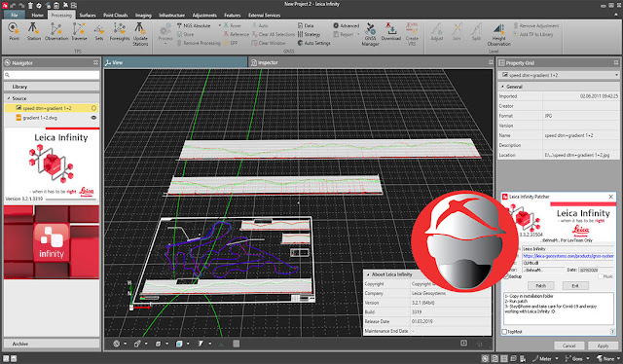
Task: Open the Point Clouds ribbon tab
Action: click(x=115, y=16)
